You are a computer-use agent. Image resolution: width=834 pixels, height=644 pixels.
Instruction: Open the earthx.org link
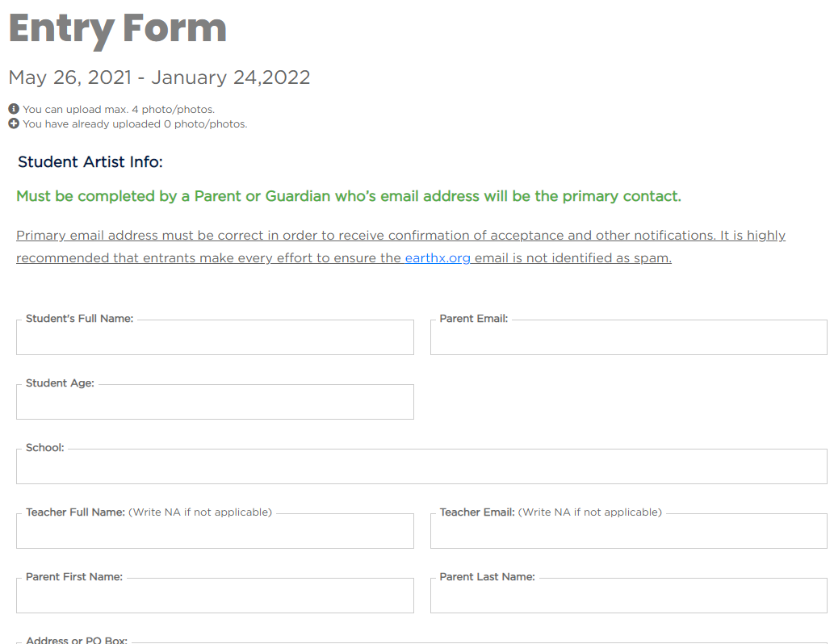(x=437, y=258)
